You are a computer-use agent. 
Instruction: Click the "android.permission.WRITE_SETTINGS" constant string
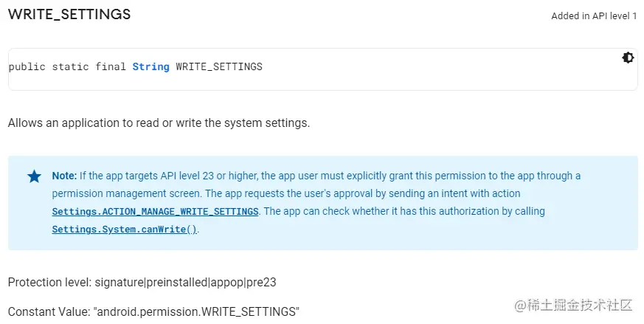(197, 311)
